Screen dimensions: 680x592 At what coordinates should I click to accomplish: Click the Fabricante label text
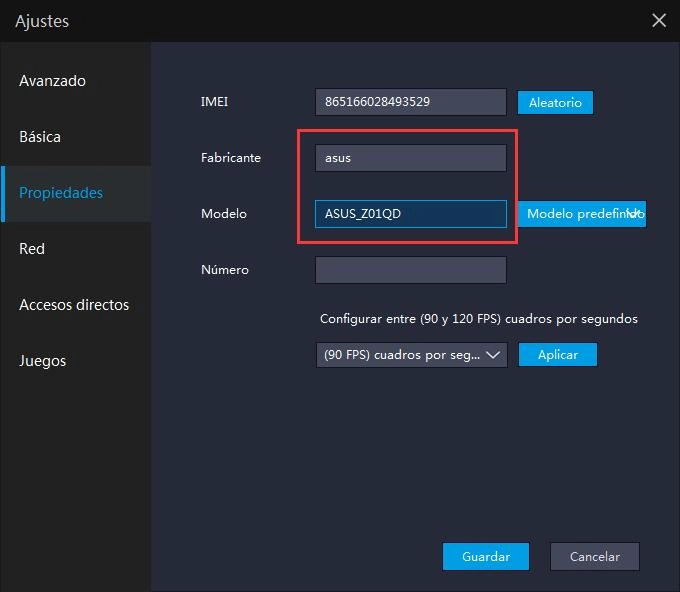231,158
